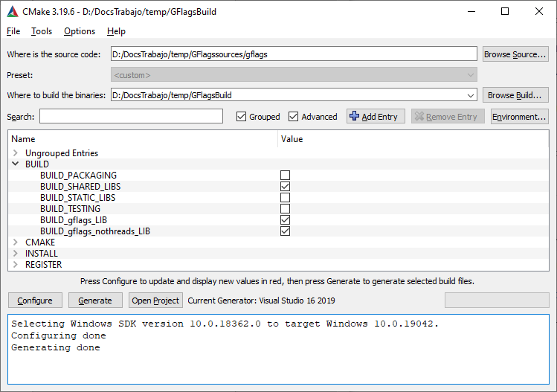The width and height of the screenshot is (557, 392).
Task: Select BUILD_gflags_nothreads_LIB row name
Action: click(95, 231)
